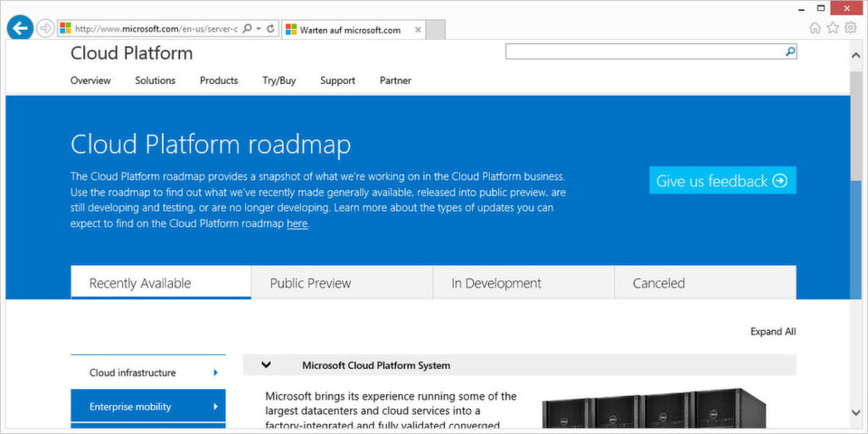Click the 'Cloud Platform roadmap' heading
868x434 pixels.
[x=211, y=145]
